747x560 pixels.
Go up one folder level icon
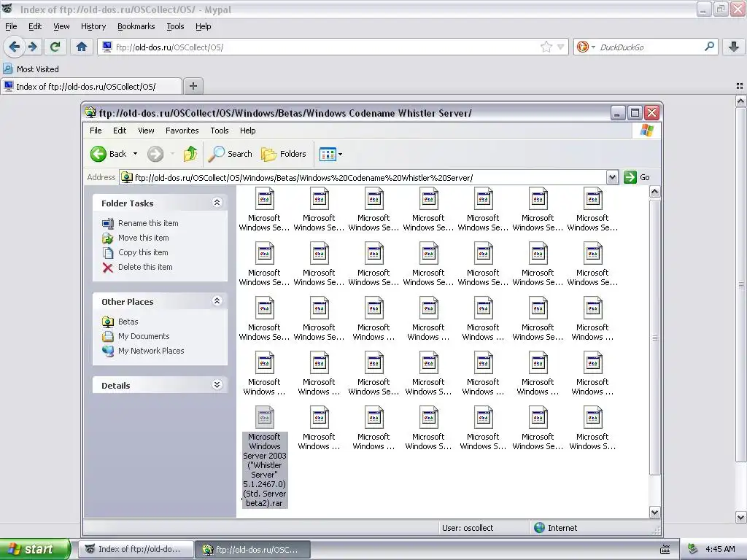(x=190, y=154)
